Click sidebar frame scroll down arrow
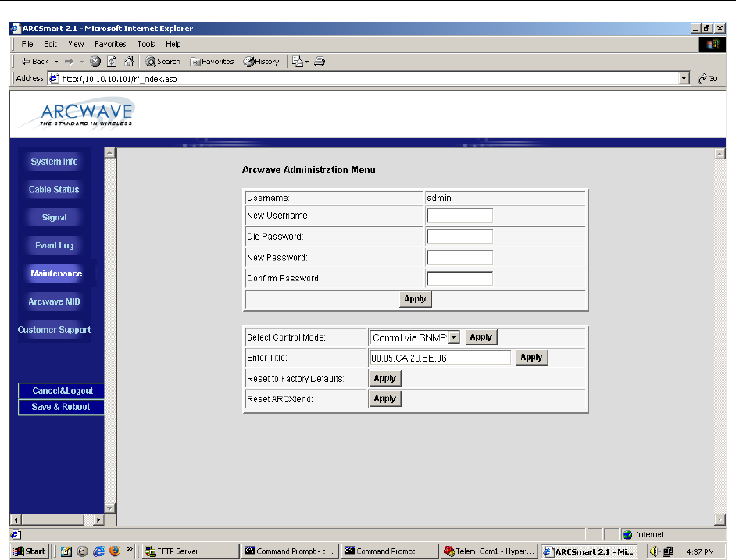Viewport: 736px width, 560px height. click(x=110, y=508)
